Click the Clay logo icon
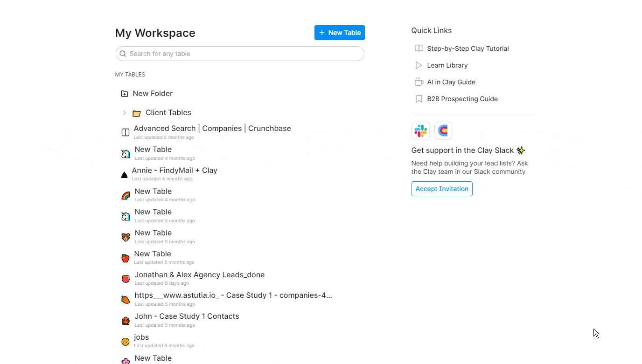642x364 pixels. tap(443, 130)
